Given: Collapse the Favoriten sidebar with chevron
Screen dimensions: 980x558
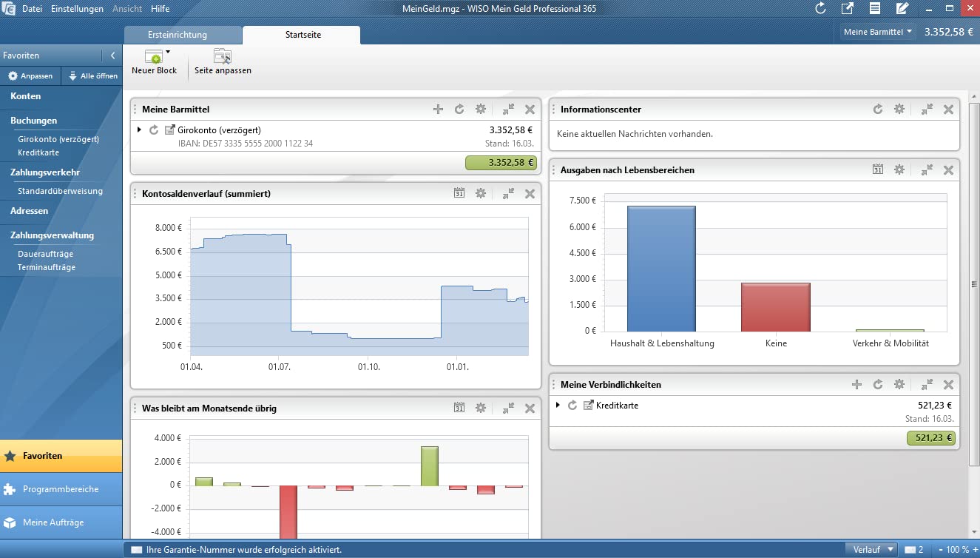Looking at the screenshot, I should pos(112,56).
